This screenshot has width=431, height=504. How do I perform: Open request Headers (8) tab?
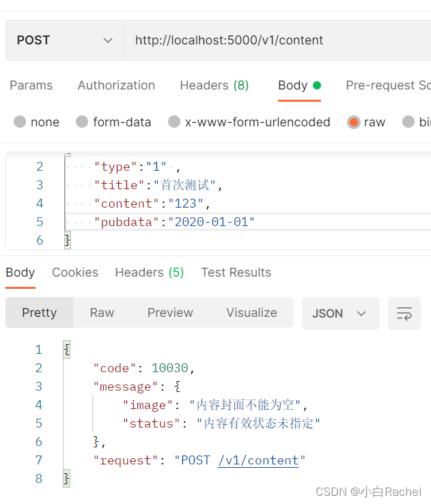[x=214, y=85]
